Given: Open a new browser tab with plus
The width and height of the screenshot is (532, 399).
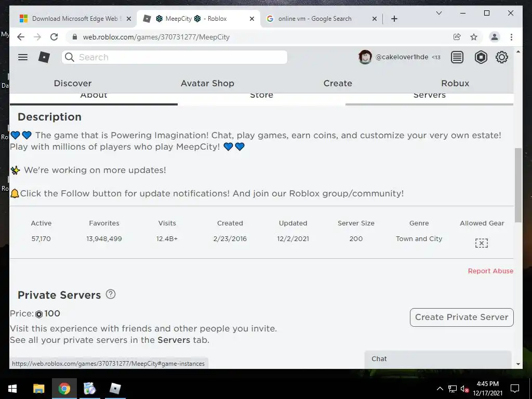Looking at the screenshot, I should click(394, 19).
